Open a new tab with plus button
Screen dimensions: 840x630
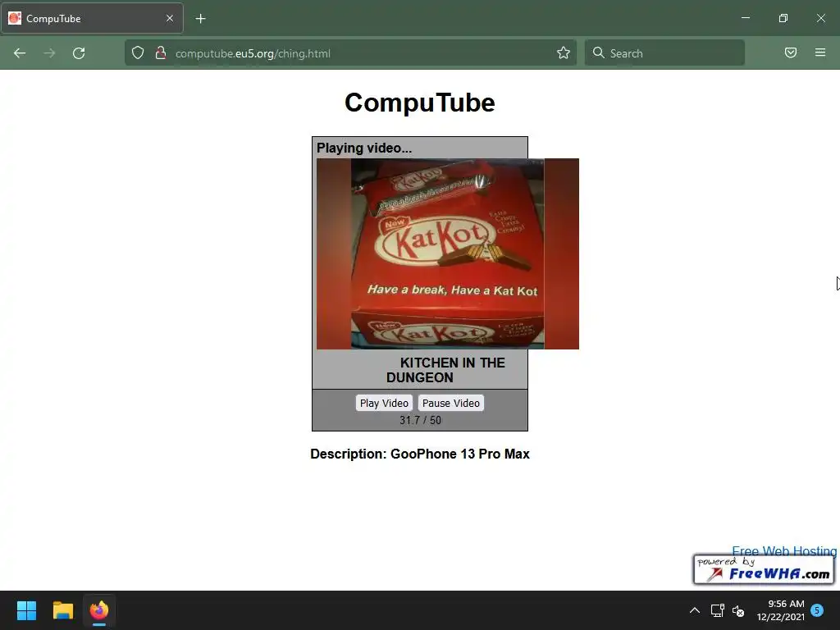pos(200,19)
